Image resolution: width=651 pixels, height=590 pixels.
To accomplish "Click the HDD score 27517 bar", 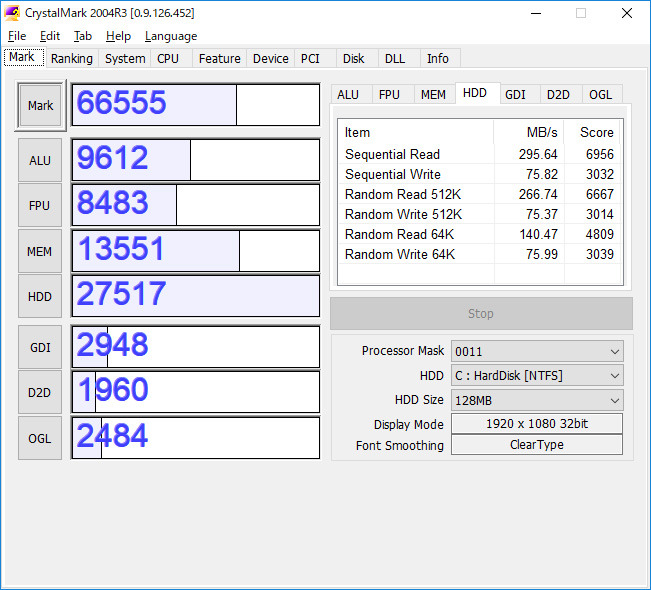I will (196, 296).
